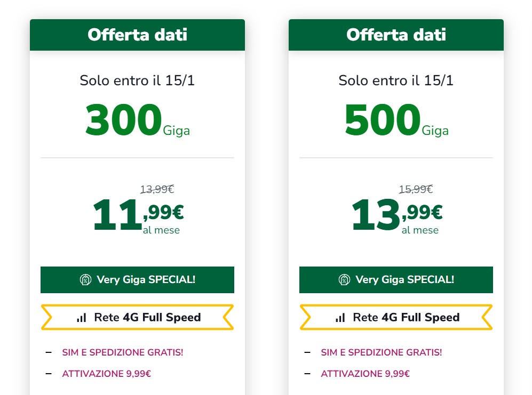Open the right Offerta dati header
Screen dimensions: 532x395
tap(396, 35)
